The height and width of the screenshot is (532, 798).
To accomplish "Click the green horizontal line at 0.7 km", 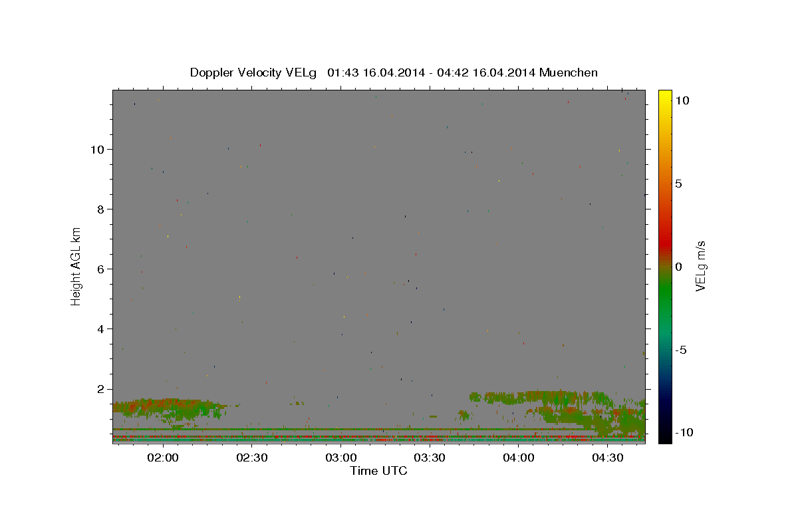I will pyautogui.click(x=379, y=429).
